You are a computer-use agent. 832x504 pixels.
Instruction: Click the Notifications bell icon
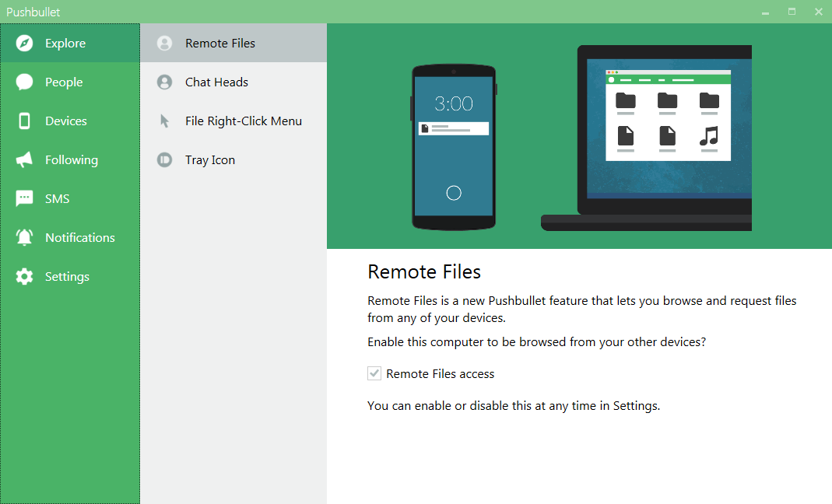(x=24, y=237)
